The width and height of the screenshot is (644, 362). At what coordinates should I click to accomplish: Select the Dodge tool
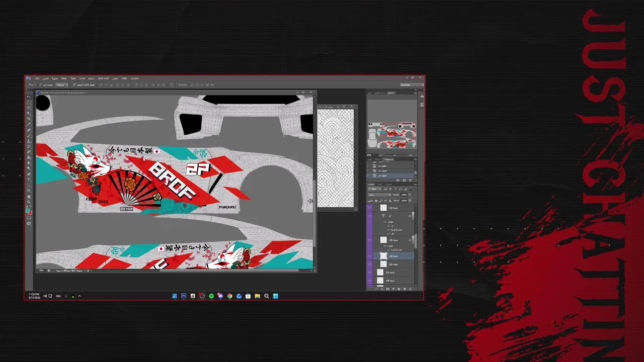pyautogui.click(x=29, y=169)
